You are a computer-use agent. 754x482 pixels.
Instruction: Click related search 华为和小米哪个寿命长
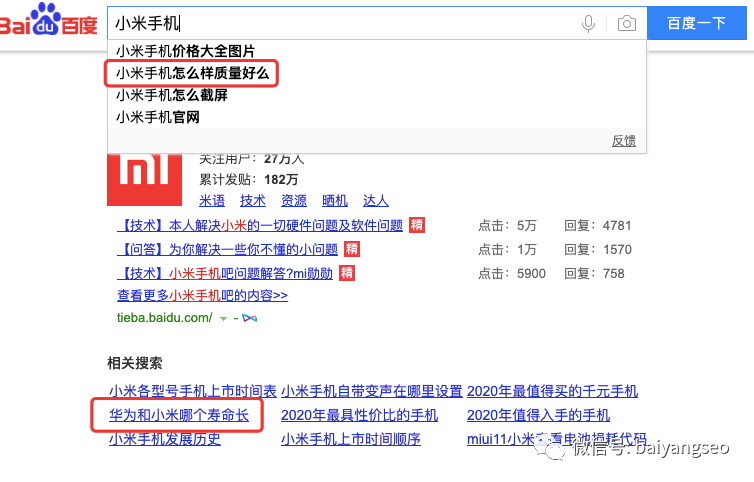tap(179, 415)
